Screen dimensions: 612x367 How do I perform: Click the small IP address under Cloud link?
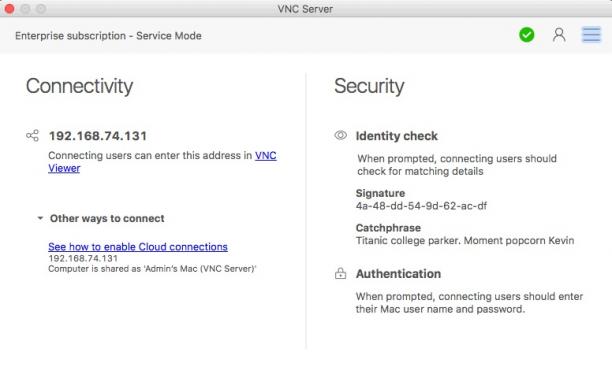point(83,258)
